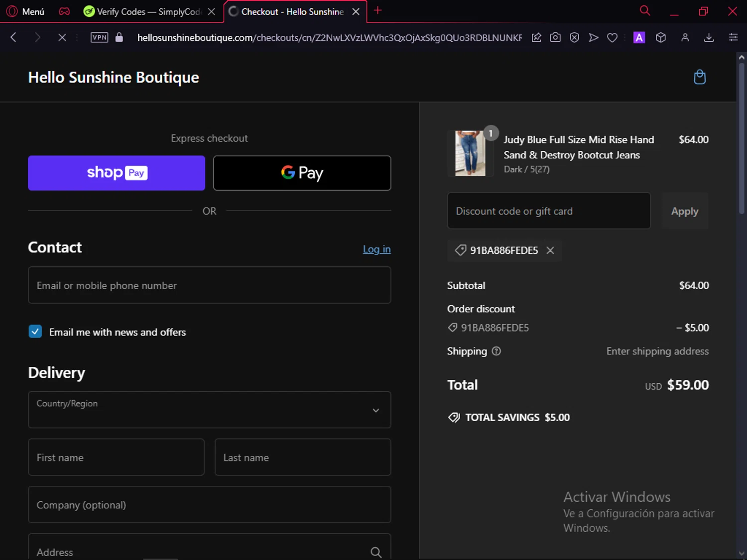This screenshot has height=560, width=747.
Task: Click the Discount code or gift card field
Action: click(549, 211)
